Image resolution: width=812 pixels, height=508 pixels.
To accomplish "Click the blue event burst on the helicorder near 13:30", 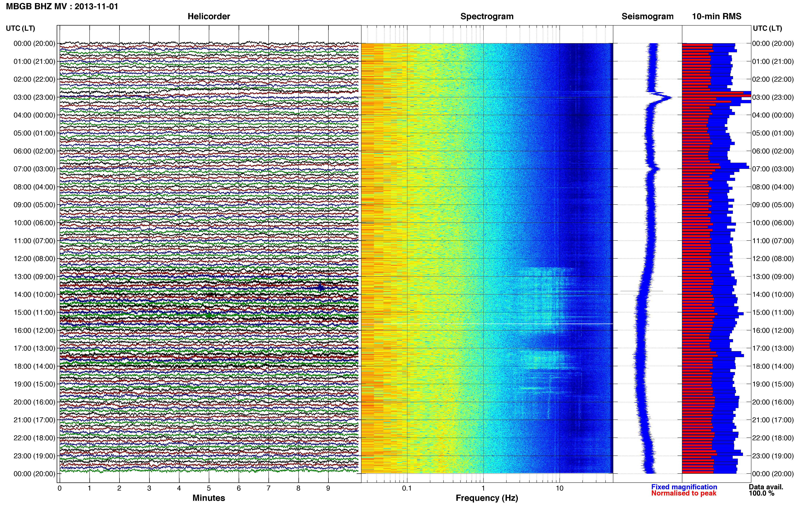I will 321,288.
